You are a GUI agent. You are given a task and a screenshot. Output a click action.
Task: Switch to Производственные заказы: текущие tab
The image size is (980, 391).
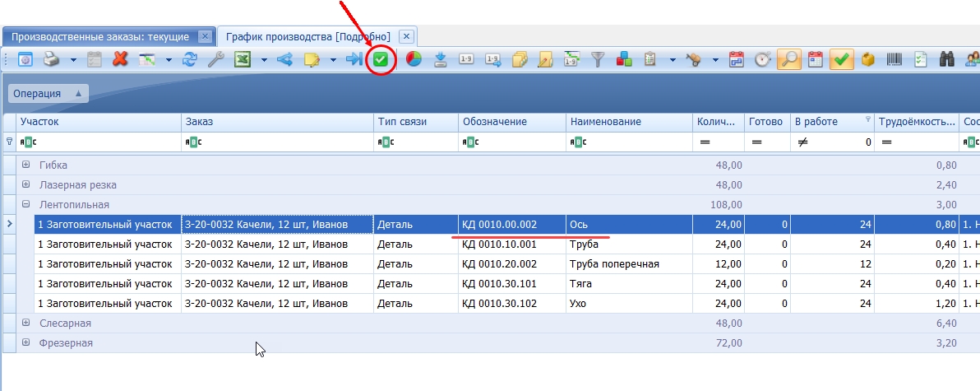(x=100, y=37)
